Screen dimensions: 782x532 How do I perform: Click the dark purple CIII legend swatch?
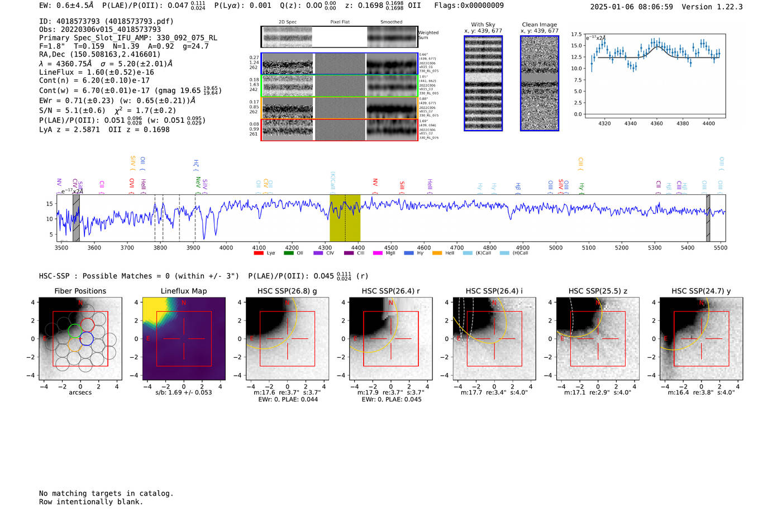[x=349, y=253]
